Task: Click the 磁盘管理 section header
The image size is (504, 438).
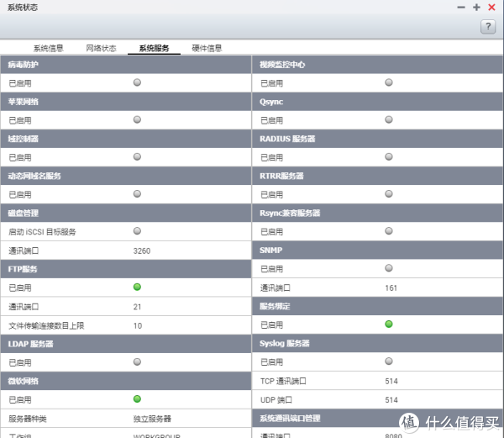Action: (126, 213)
